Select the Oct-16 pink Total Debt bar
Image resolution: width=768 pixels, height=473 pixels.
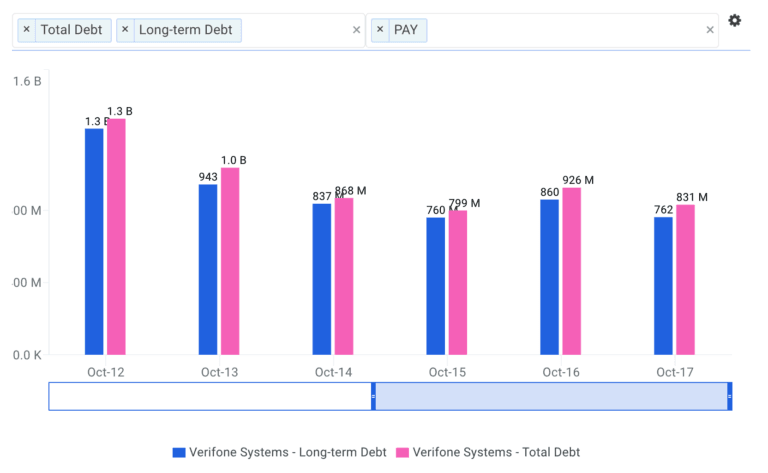[572, 271]
